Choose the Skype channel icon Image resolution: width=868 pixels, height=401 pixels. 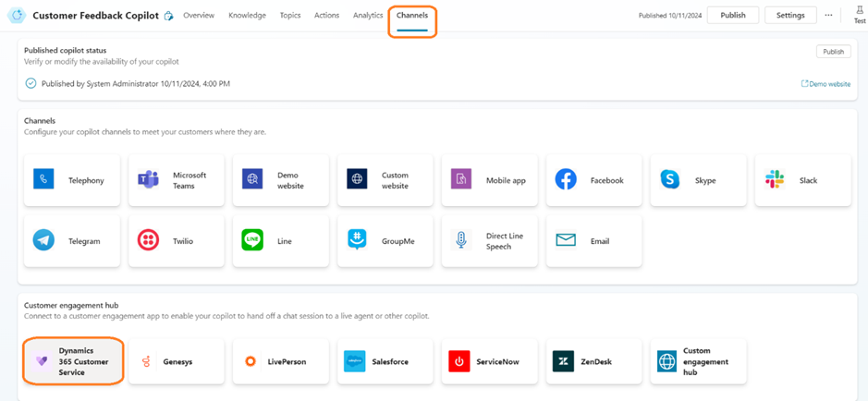670,180
